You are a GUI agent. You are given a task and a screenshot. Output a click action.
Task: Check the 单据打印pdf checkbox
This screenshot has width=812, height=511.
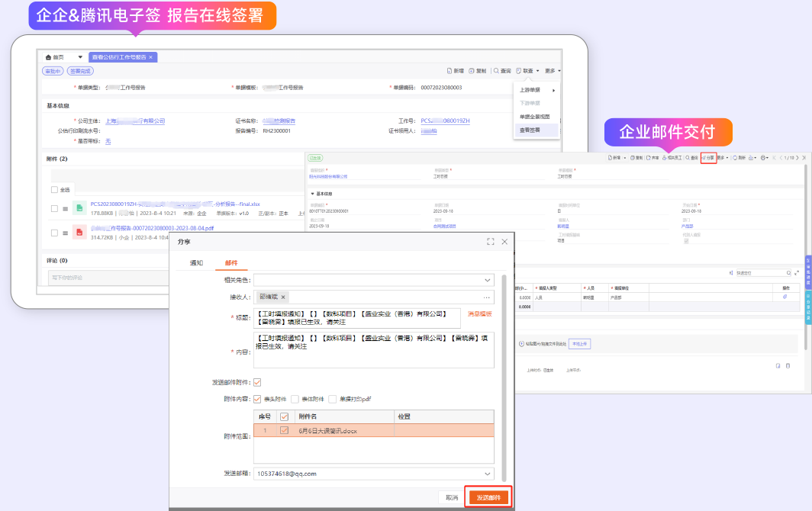[332, 399]
